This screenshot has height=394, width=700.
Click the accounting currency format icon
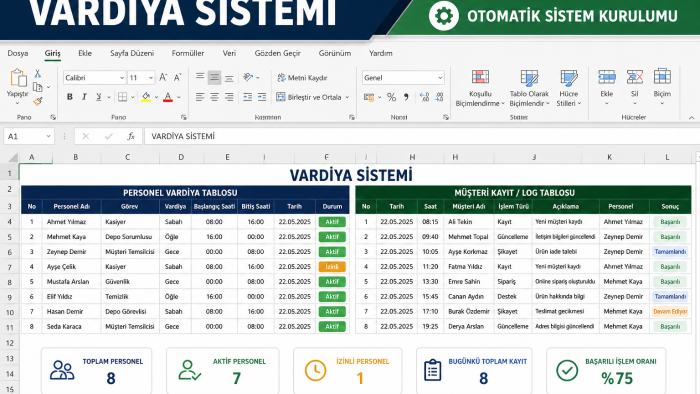pos(369,97)
